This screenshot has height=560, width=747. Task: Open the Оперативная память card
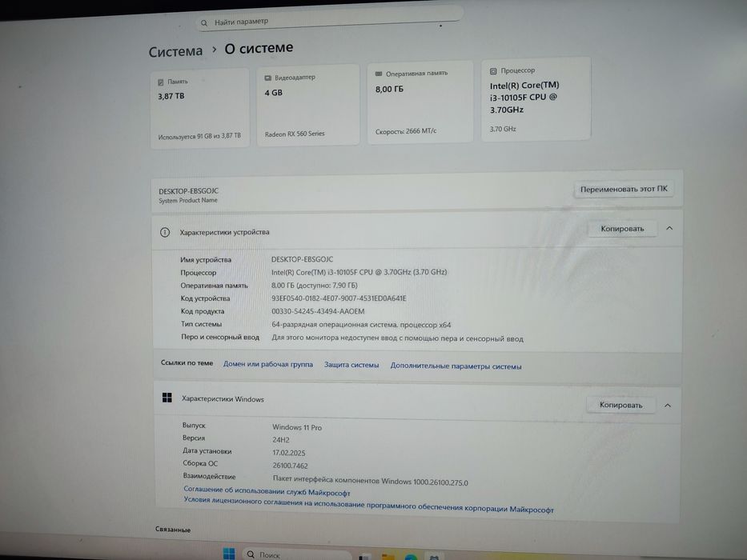[420, 102]
